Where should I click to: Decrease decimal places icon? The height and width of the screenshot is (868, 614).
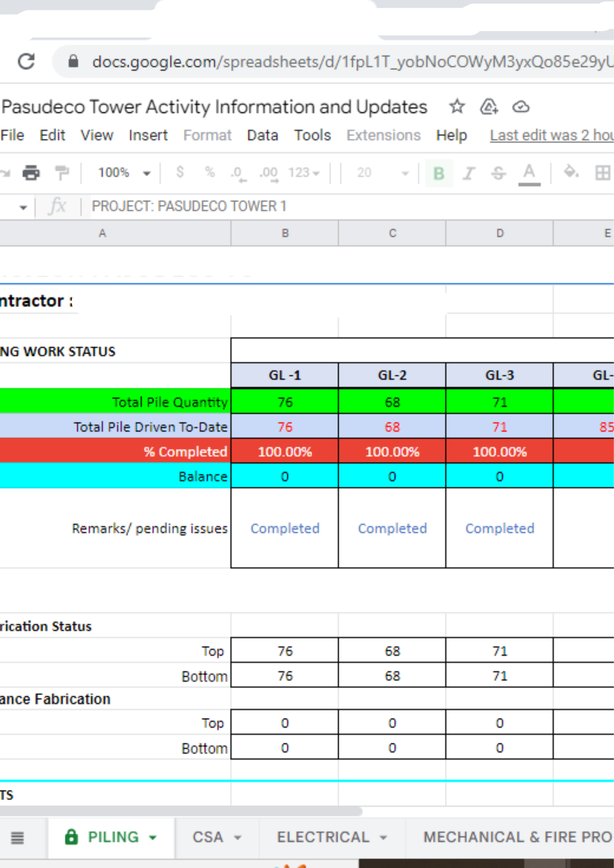(238, 173)
